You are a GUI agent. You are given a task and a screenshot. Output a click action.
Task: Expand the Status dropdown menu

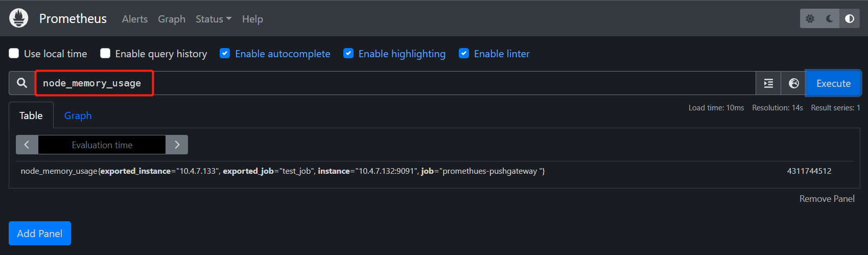coord(213,19)
